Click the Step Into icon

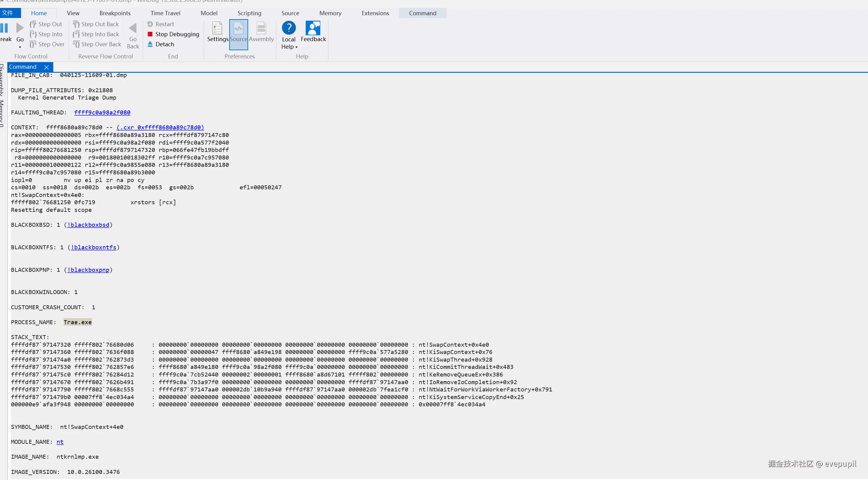[x=33, y=34]
